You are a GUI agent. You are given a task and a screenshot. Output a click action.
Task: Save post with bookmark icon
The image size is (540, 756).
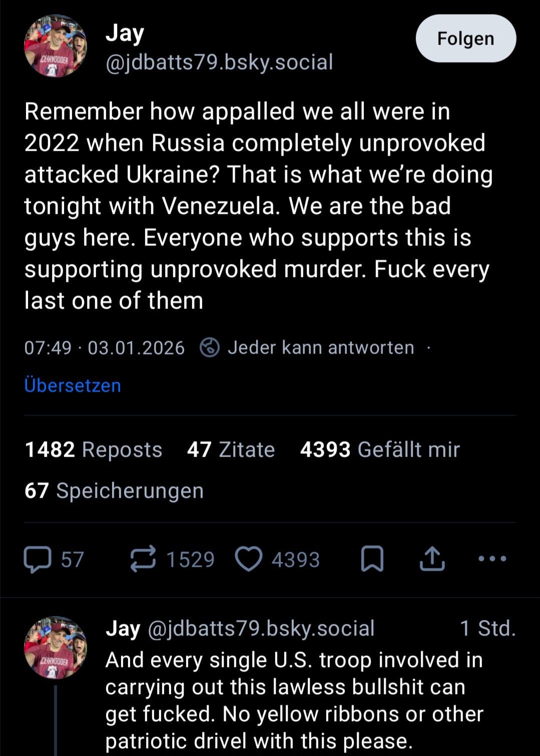[372, 559]
